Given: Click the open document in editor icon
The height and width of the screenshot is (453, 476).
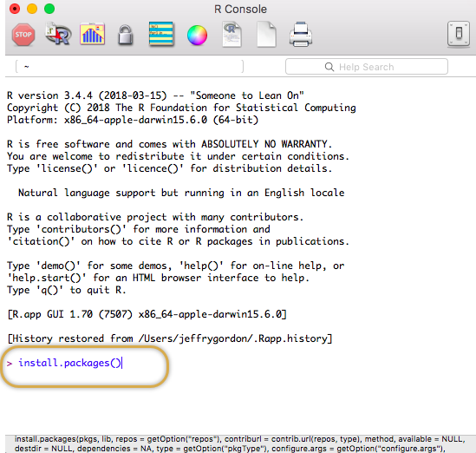Looking at the screenshot, I should [231, 35].
